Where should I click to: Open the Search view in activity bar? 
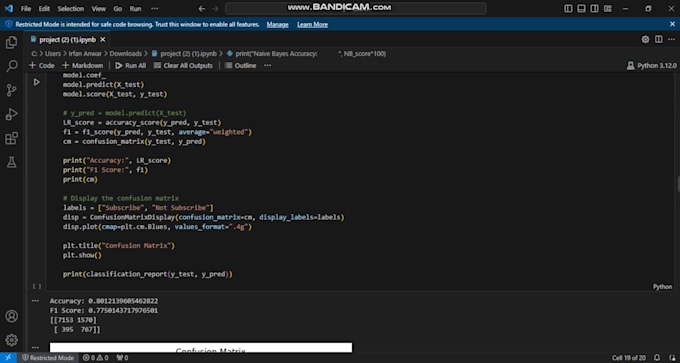pyautogui.click(x=11, y=66)
